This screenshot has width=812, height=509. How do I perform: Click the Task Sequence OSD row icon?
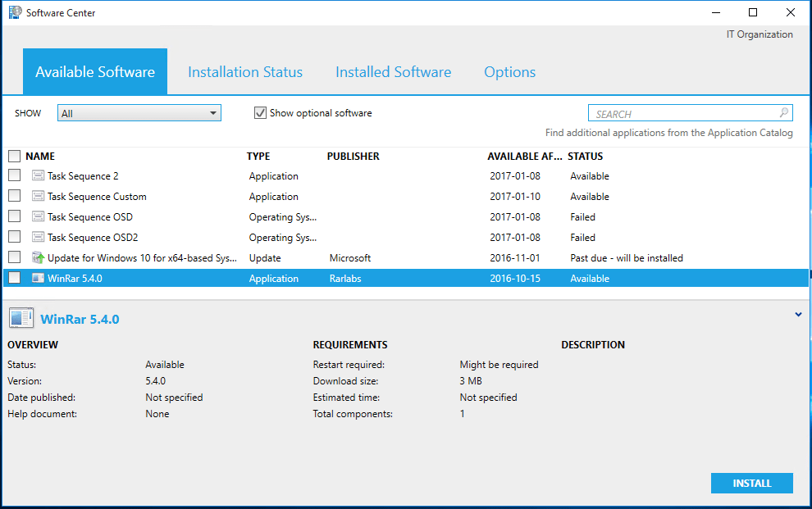pyautogui.click(x=38, y=216)
